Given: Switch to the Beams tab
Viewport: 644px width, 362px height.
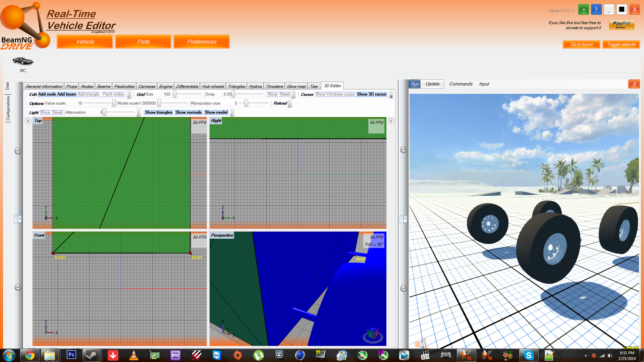Looking at the screenshot, I should pos(104,86).
